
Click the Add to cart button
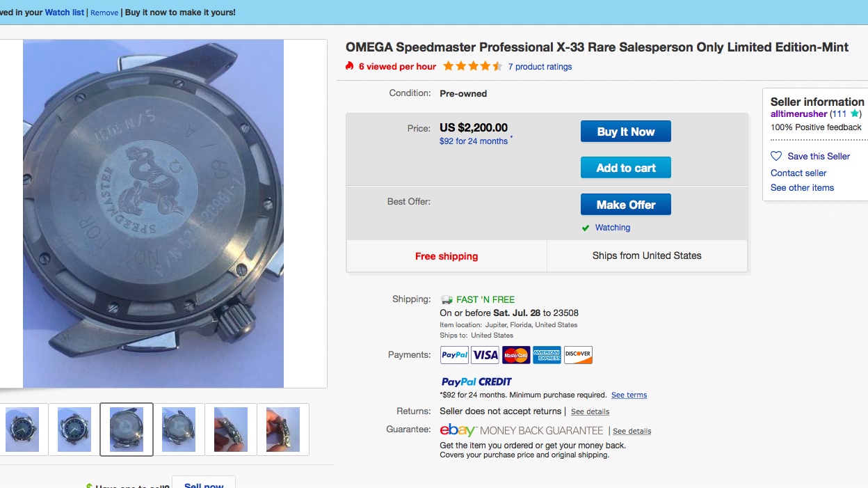click(626, 168)
